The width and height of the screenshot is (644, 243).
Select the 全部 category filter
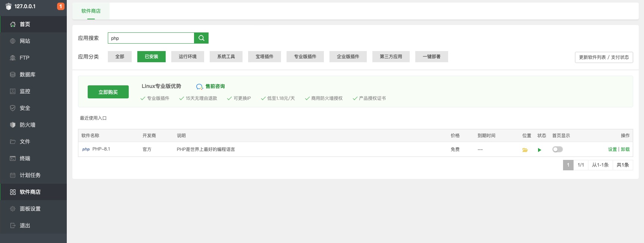coord(120,57)
